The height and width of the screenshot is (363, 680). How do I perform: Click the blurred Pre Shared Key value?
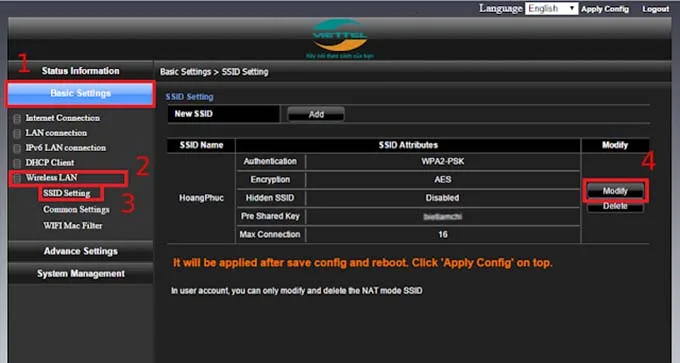click(x=443, y=216)
